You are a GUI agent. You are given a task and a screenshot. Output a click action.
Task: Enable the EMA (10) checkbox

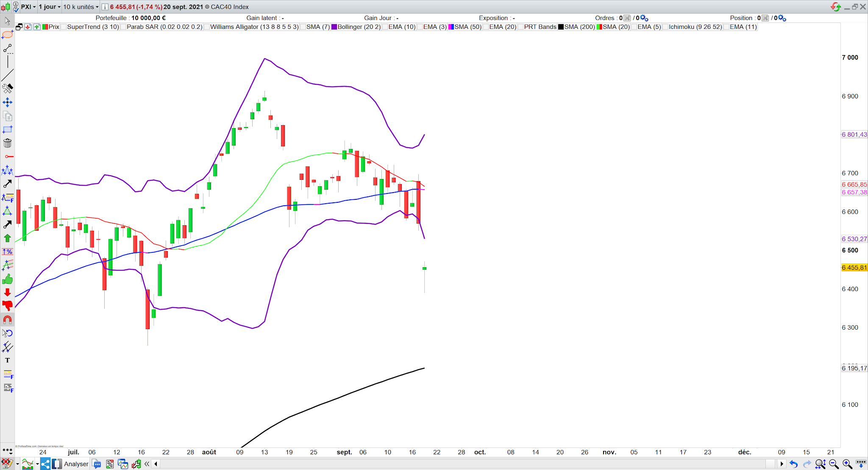pyautogui.click(x=385, y=27)
